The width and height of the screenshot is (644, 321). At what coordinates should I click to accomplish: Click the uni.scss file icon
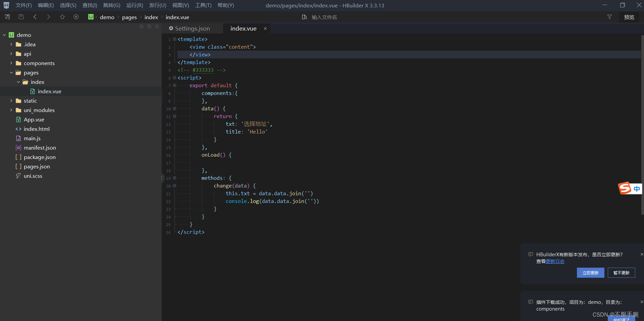(x=18, y=176)
